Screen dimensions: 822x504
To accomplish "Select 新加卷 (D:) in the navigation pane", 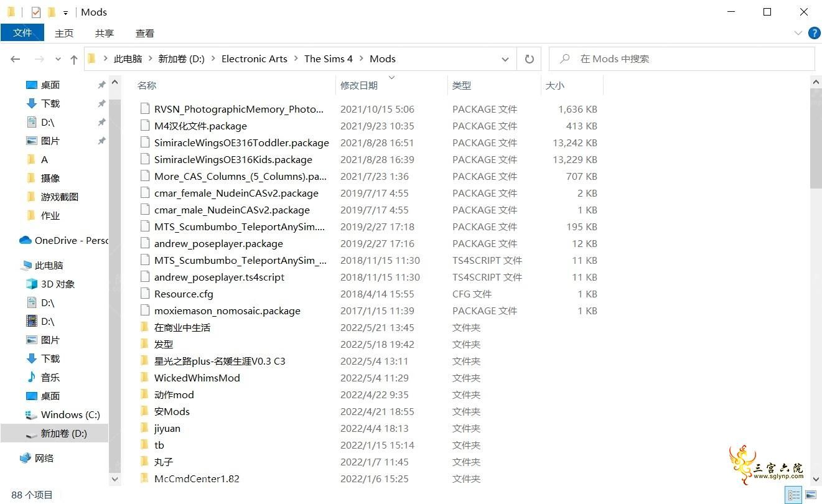I will 64,434.
